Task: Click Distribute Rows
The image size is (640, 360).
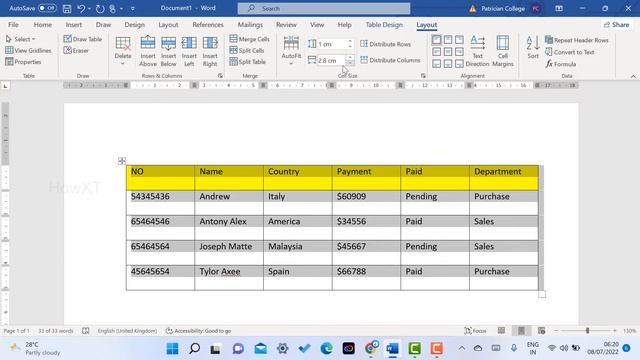Action: [x=386, y=44]
